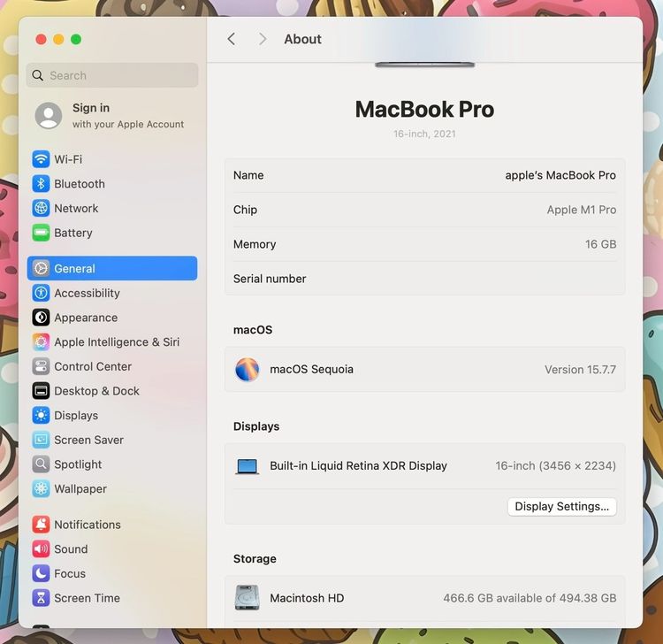Go forward with the right chevron
The height and width of the screenshot is (644, 663).
(x=263, y=39)
